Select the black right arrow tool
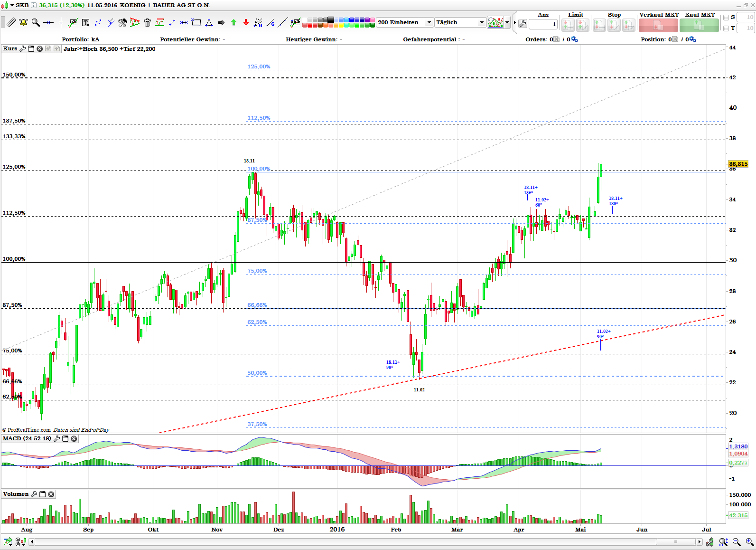 [x=221, y=22]
